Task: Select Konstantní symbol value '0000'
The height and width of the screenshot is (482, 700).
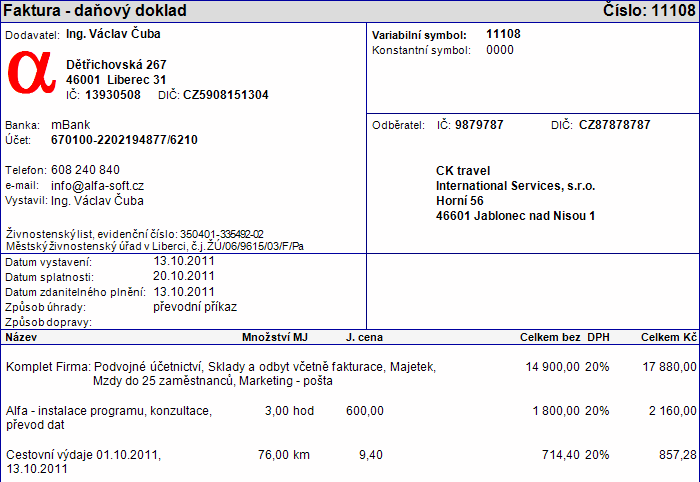Action: pos(500,50)
